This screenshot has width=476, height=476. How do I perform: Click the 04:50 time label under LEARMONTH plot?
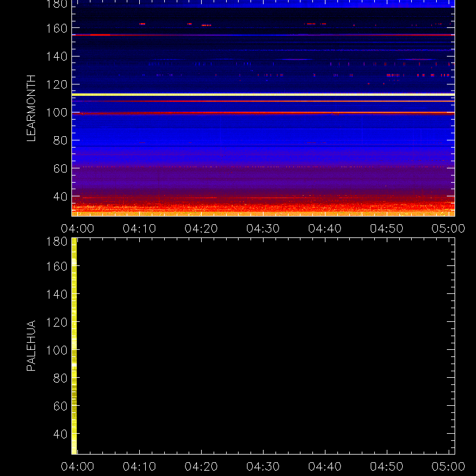pos(387,228)
